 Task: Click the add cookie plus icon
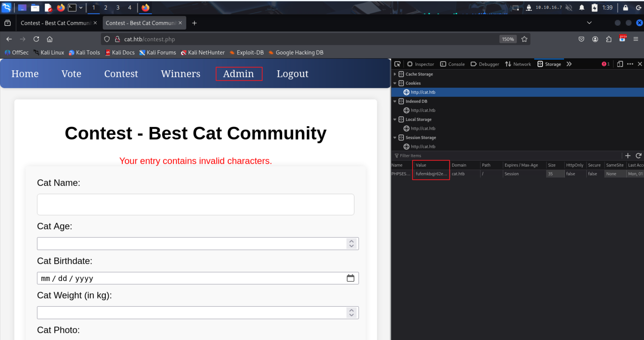tap(628, 156)
